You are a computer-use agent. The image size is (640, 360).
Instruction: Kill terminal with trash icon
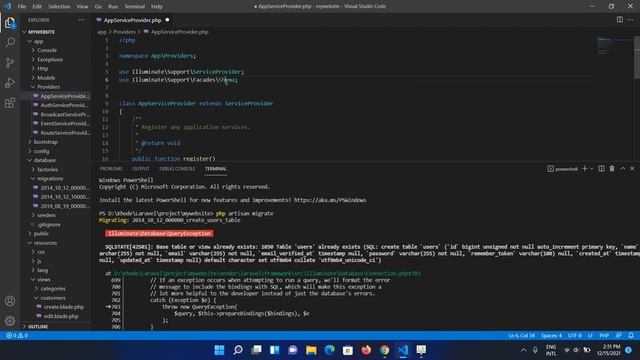coord(612,169)
